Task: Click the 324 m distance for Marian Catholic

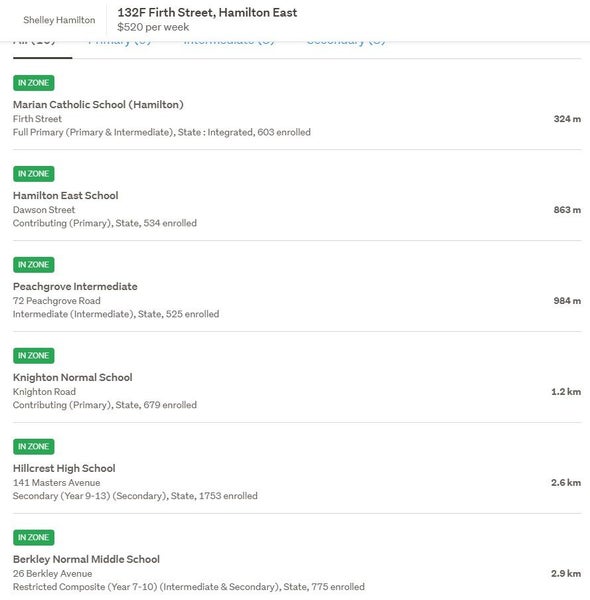Action: [567, 119]
